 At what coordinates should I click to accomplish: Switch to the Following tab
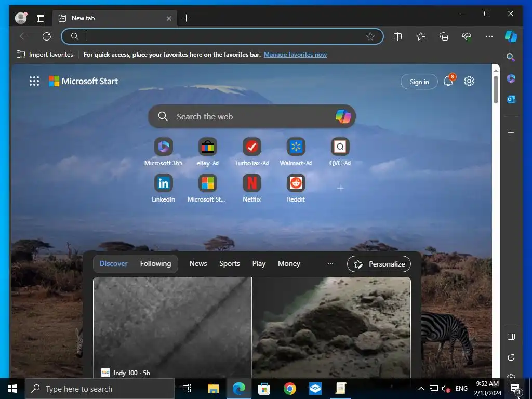[155, 263]
